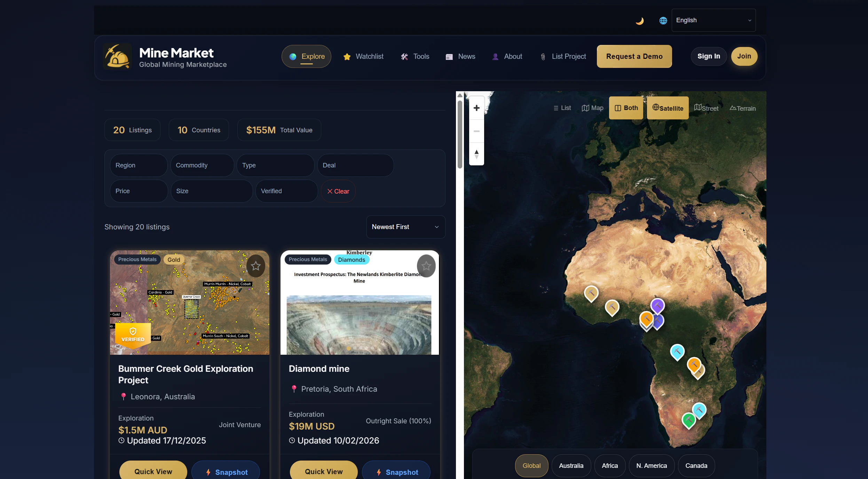This screenshot has height=479, width=868.
Task: Clear all filters
Action: click(x=338, y=191)
